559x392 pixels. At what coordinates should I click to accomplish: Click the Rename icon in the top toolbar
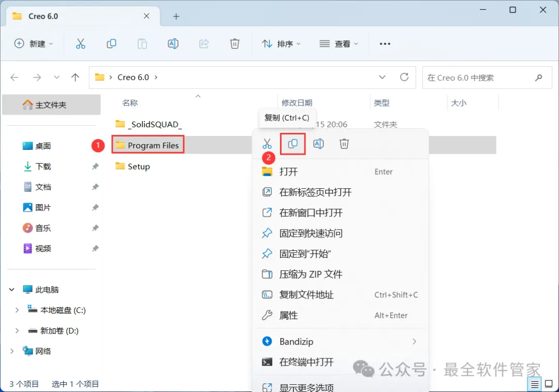(173, 44)
